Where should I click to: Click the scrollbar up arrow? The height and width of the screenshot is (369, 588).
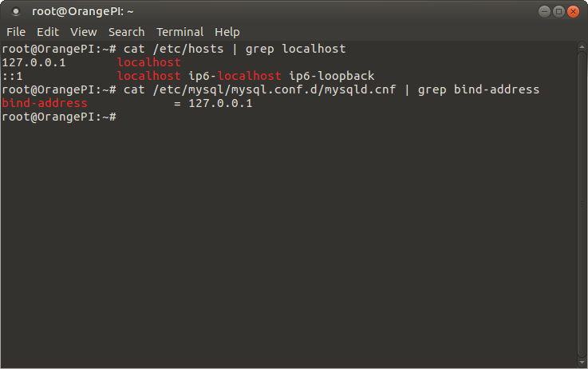click(582, 47)
